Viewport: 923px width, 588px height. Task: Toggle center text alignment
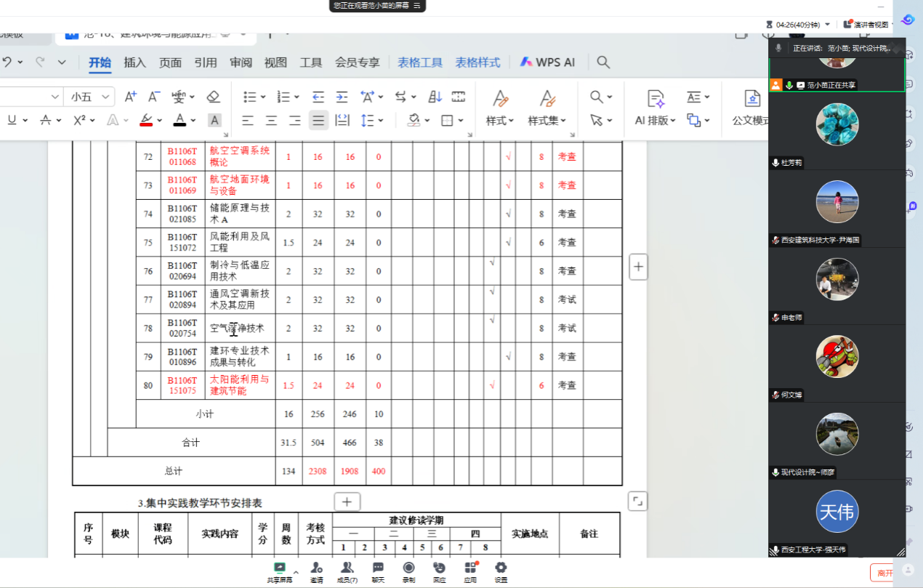coord(271,120)
